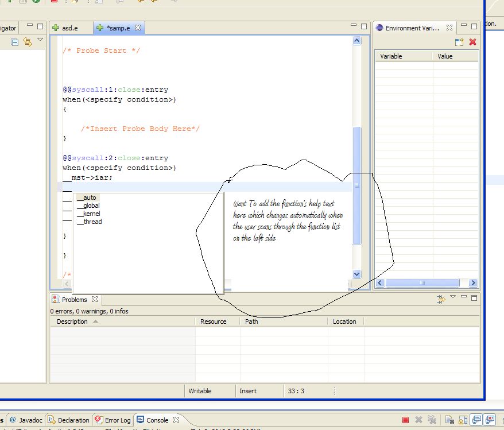This screenshot has width=504, height=430.
Task: Click Environment Variables horizontal scroll right arrow
Action: (473, 283)
